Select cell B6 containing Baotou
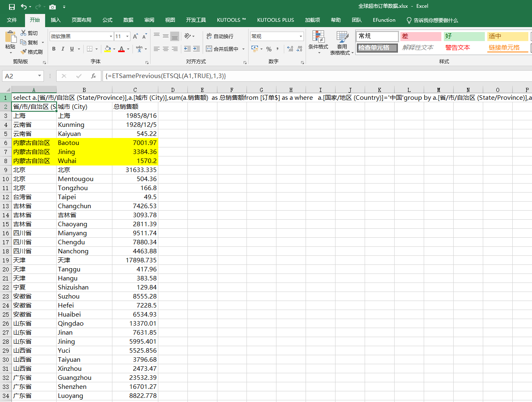The image size is (532, 402). 84,143
